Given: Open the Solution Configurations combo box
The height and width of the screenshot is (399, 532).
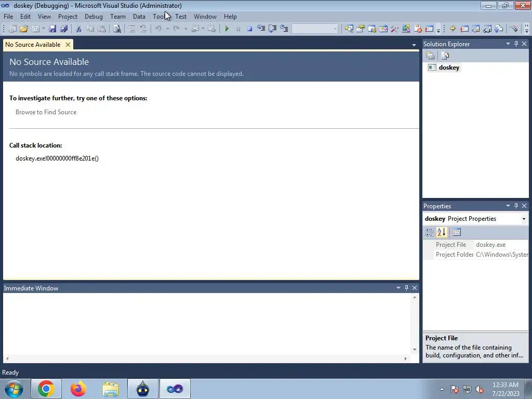Looking at the screenshot, I should [x=315, y=29].
